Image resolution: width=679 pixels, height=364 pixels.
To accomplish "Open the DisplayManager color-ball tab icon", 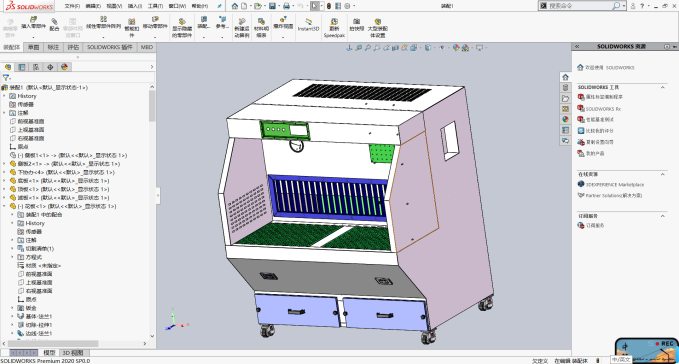I will 65,67.
